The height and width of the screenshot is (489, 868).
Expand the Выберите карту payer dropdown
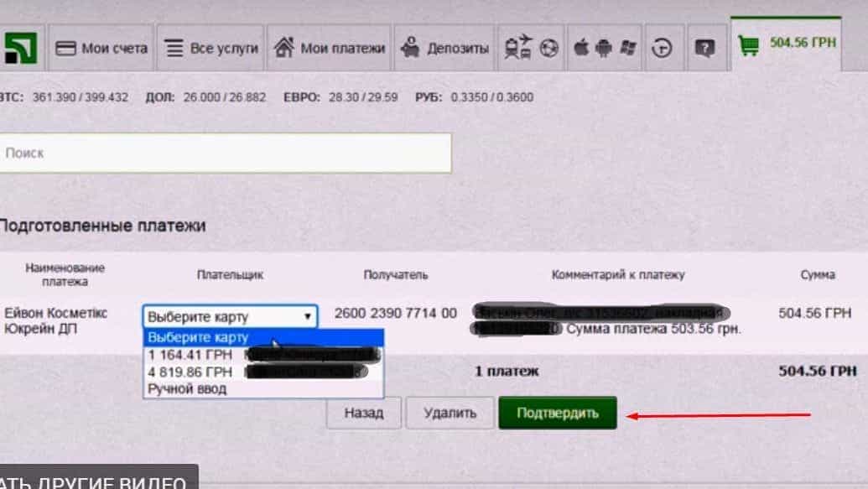230,316
